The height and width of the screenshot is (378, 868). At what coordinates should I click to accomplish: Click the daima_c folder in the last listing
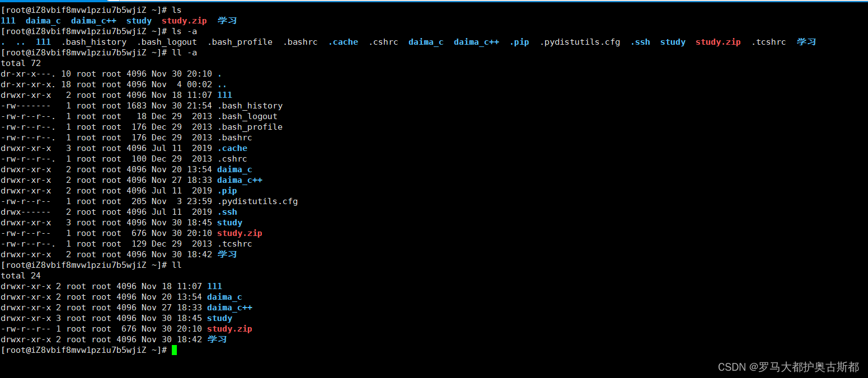pyautogui.click(x=224, y=297)
